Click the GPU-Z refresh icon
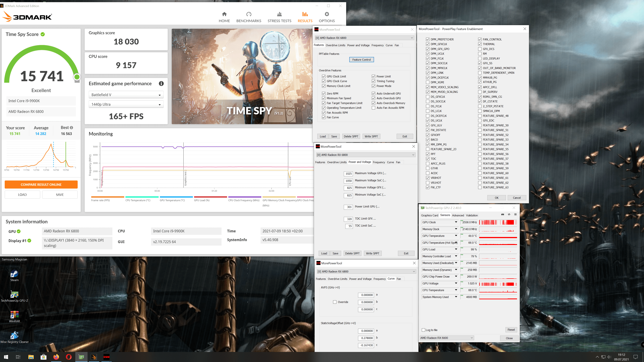Viewport: 644px width, 362px height. click(509, 215)
